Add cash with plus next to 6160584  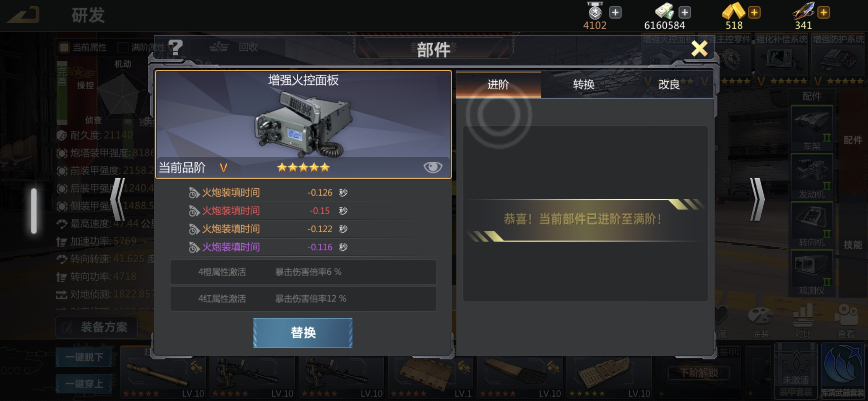(685, 13)
